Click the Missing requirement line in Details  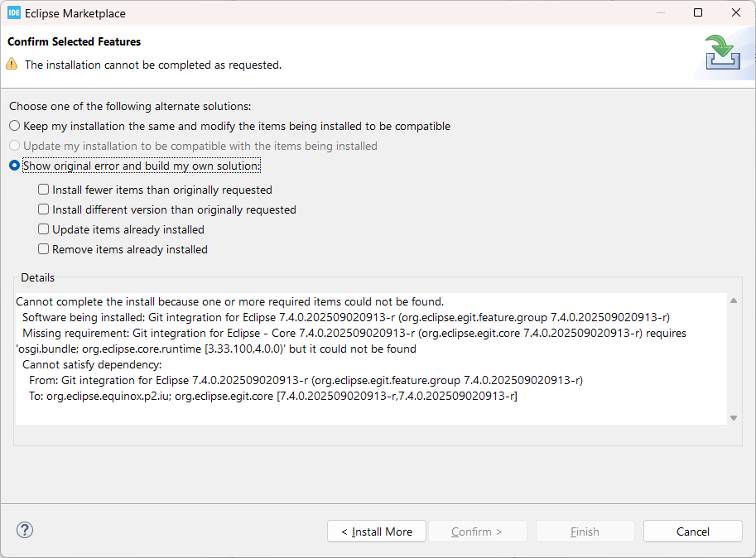331,333
